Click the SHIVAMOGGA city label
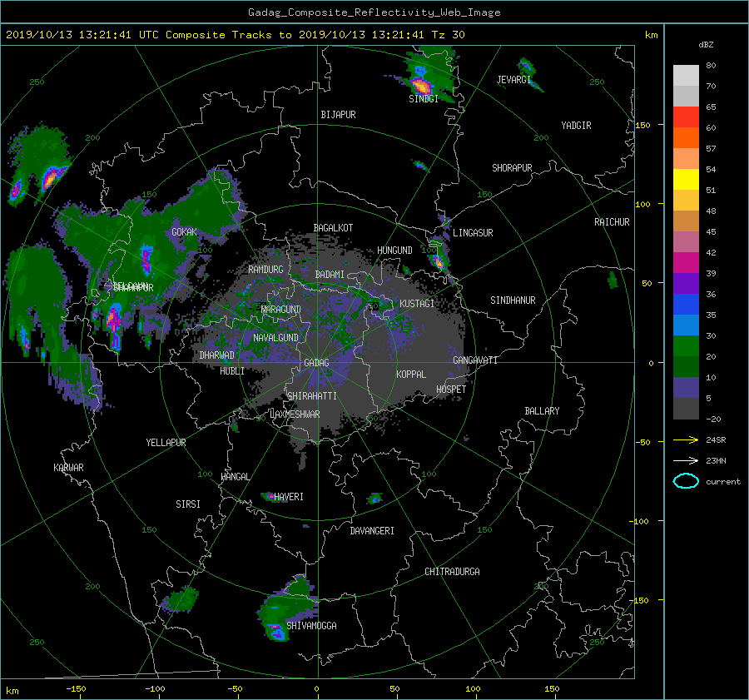 (311, 626)
